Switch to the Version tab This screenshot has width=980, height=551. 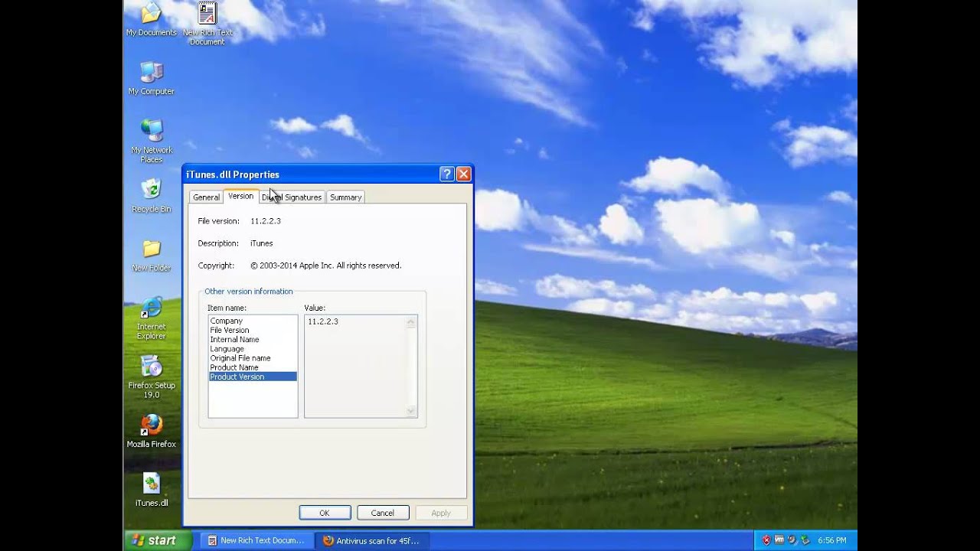(x=240, y=196)
